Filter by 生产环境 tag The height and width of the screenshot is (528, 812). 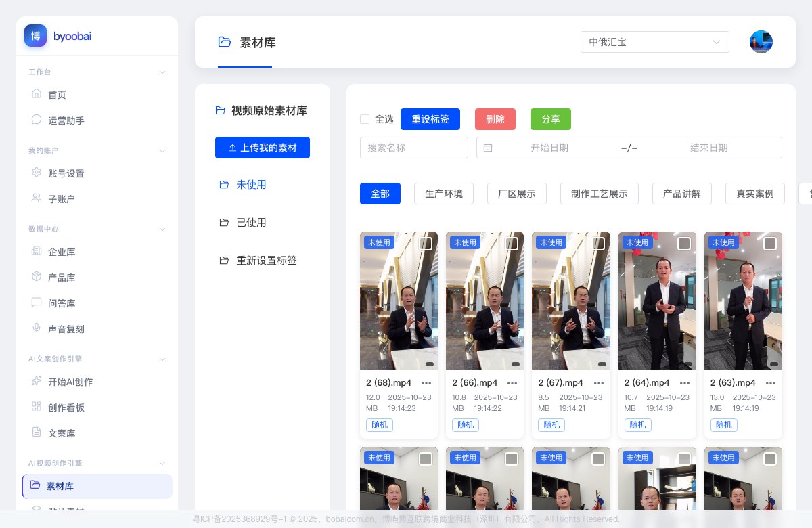(444, 194)
